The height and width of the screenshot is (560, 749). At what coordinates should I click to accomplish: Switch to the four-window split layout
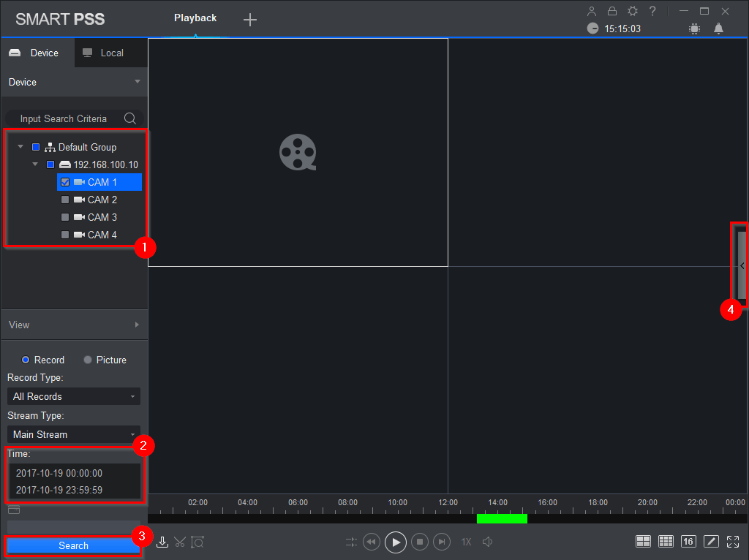[x=643, y=542]
